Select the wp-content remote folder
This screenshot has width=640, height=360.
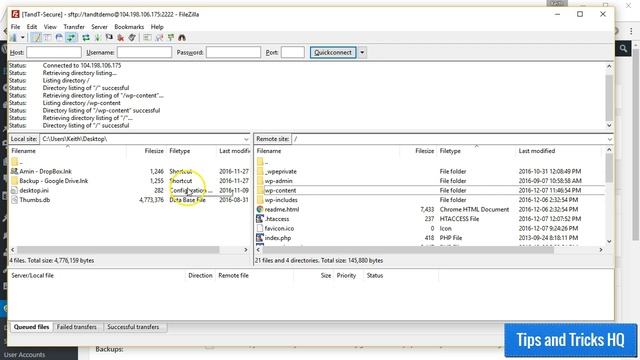point(280,191)
